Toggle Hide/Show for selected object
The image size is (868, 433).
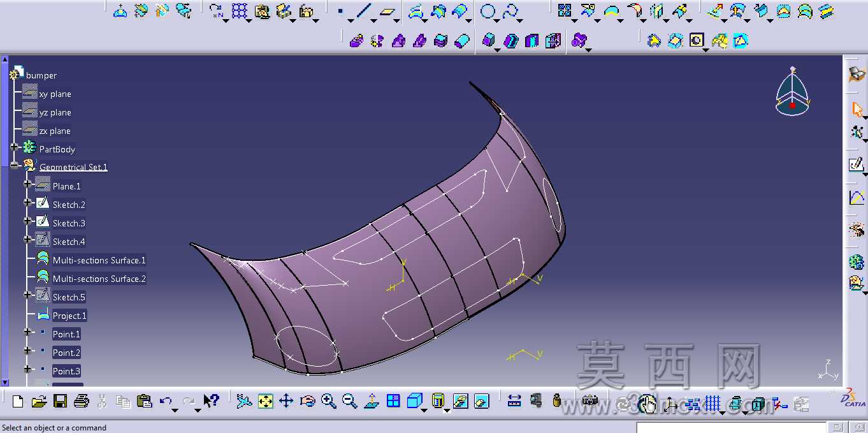pos(460,401)
